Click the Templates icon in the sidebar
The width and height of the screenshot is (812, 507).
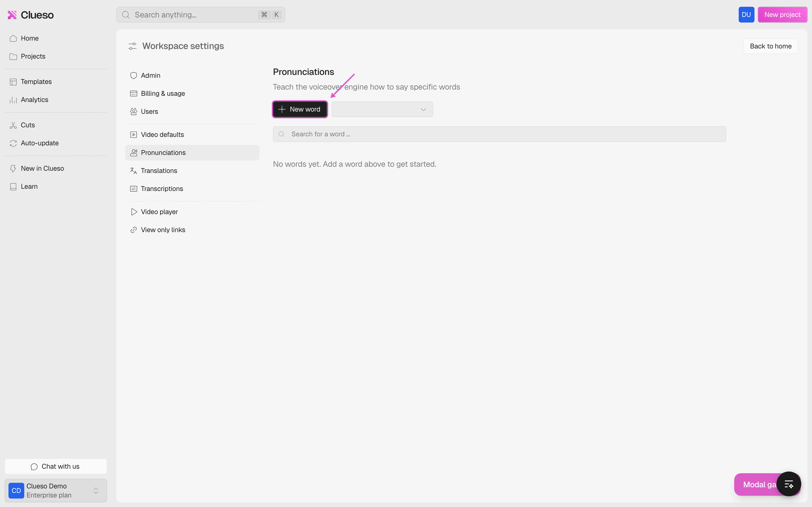(x=13, y=81)
